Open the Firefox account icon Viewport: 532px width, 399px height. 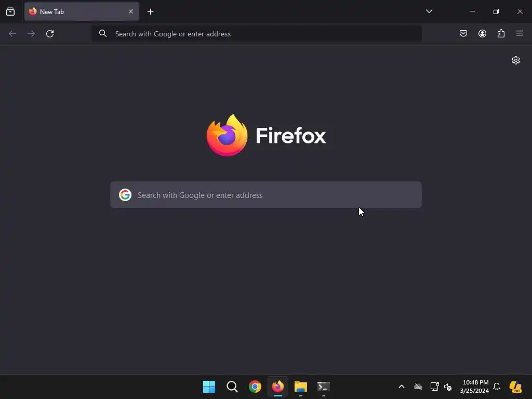pyautogui.click(x=482, y=33)
